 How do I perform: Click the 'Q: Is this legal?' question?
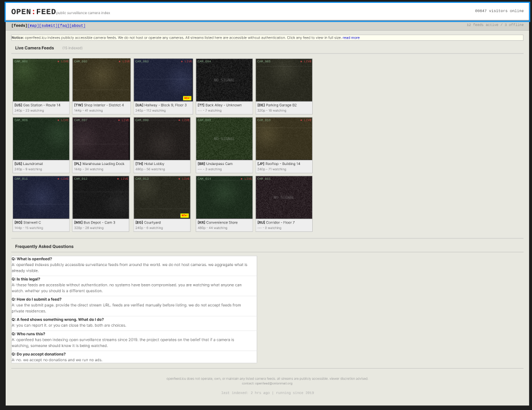pos(26,279)
